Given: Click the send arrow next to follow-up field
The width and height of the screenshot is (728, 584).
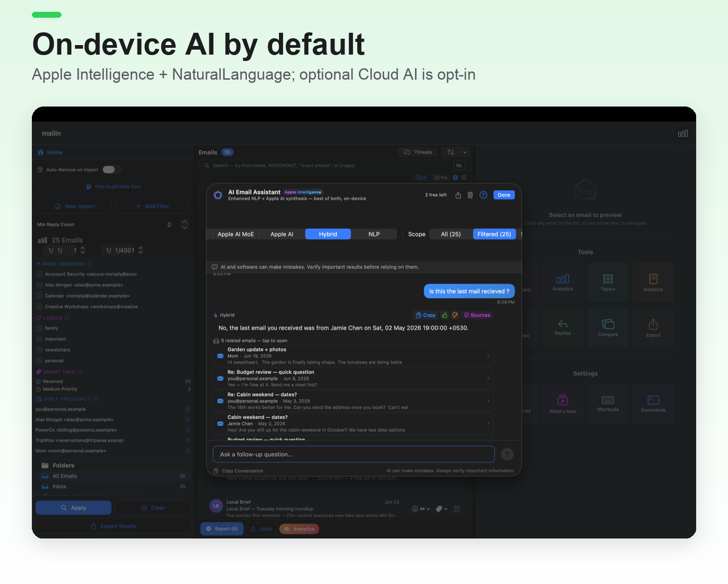Looking at the screenshot, I should [x=507, y=454].
